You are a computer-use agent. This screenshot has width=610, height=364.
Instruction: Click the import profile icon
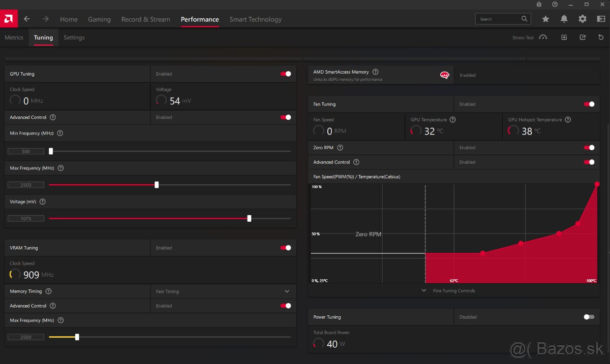pos(564,38)
